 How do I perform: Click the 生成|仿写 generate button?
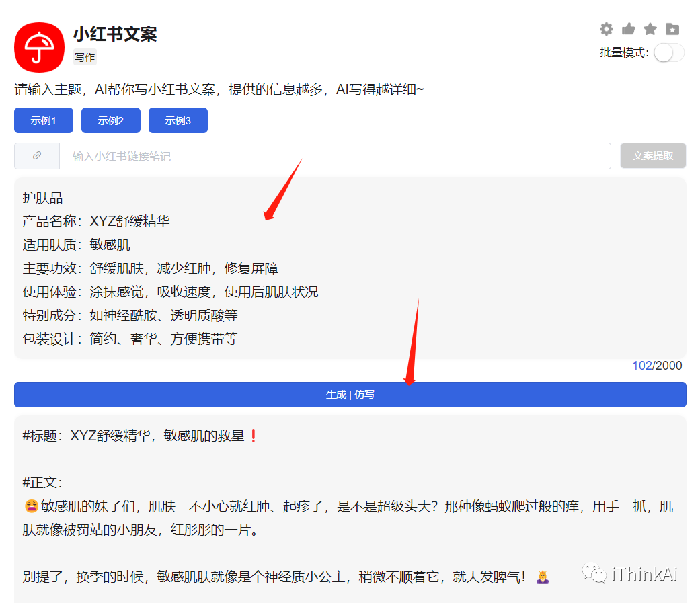[x=350, y=395]
